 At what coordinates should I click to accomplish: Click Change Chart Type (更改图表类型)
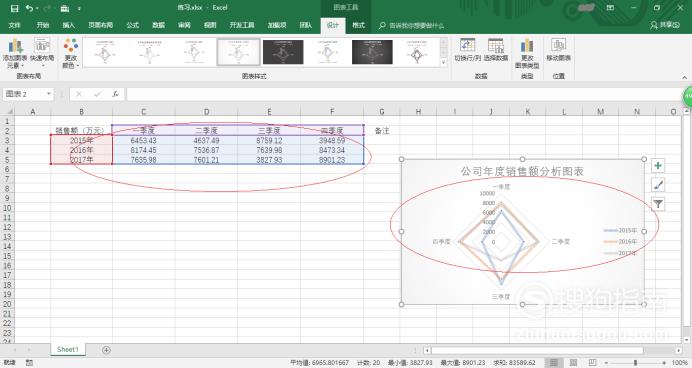point(527,53)
